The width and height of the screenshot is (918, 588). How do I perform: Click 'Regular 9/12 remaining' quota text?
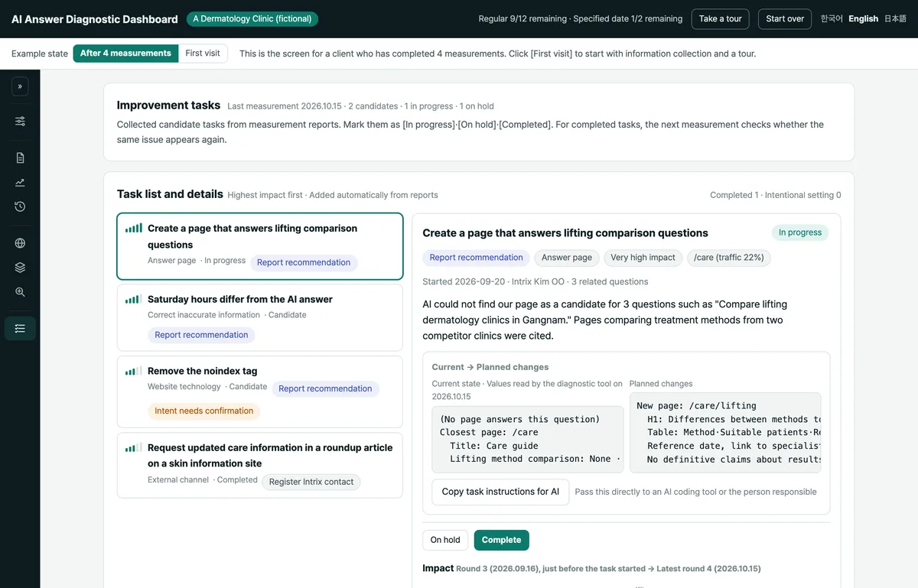(522, 19)
